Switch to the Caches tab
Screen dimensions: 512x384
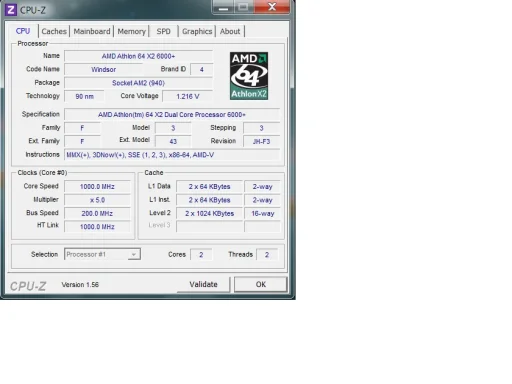[54, 31]
